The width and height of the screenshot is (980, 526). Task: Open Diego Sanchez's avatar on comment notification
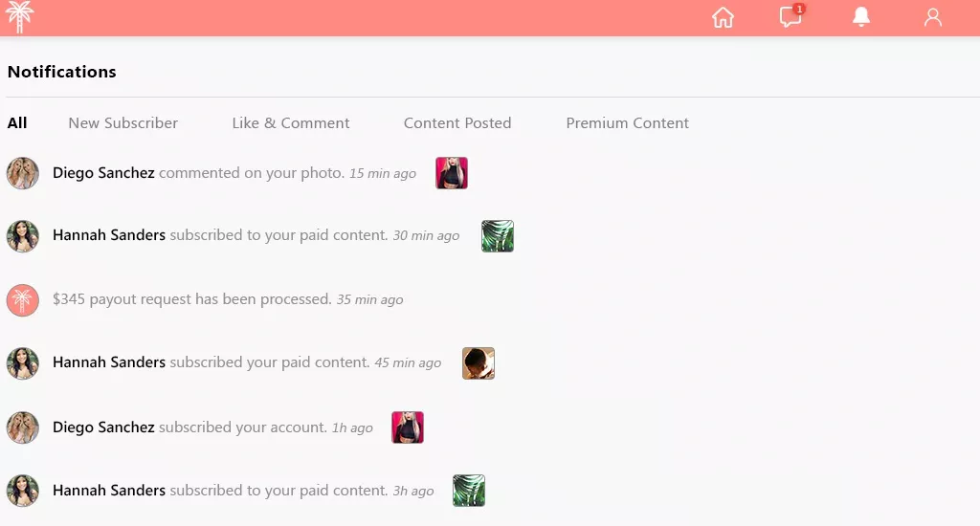[x=23, y=173]
